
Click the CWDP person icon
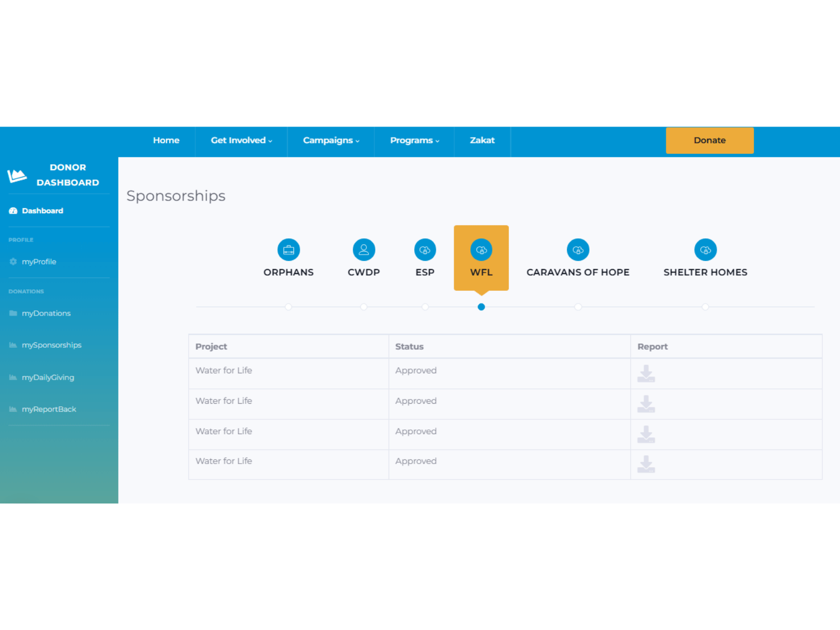pos(364,250)
